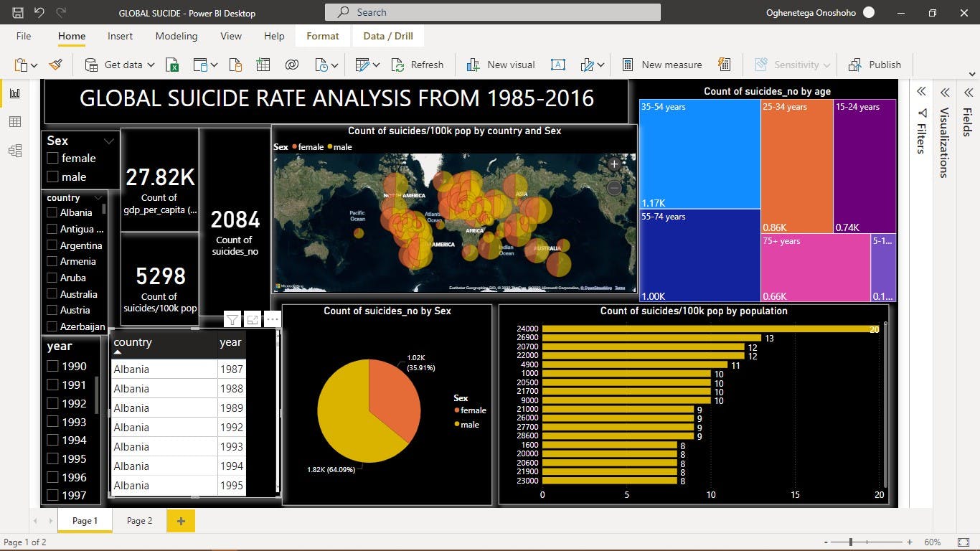
Task: Open the Paste dropdown arrow
Action: pyautogui.click(x=34, y=65)
